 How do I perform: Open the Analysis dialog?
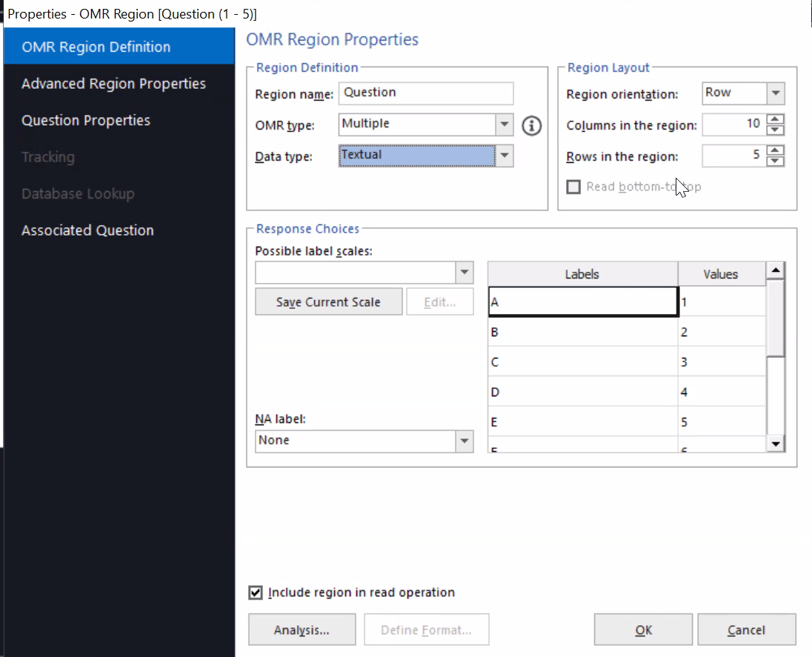coord(302,629)
